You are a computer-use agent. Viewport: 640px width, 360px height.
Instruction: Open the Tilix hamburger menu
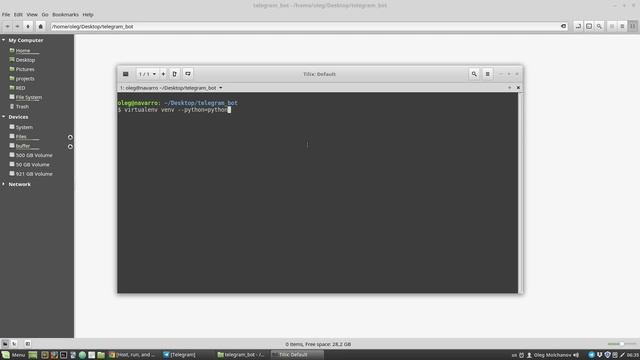coord(487,74)
